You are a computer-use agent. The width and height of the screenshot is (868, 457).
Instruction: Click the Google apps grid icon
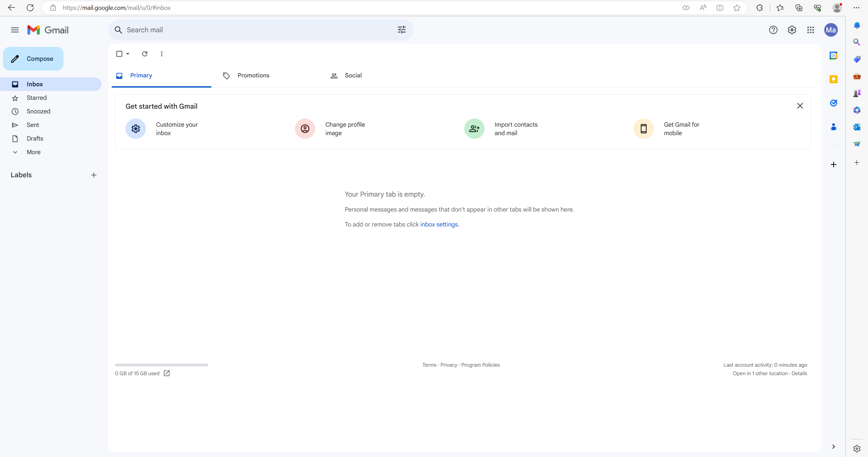[811, 30]
